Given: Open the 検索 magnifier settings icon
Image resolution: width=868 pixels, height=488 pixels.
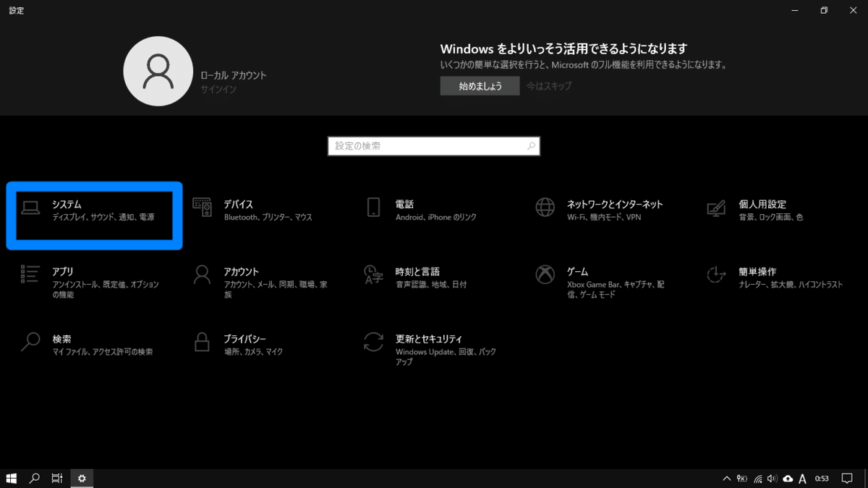Looking at the screenshot, I should (30, 342).
